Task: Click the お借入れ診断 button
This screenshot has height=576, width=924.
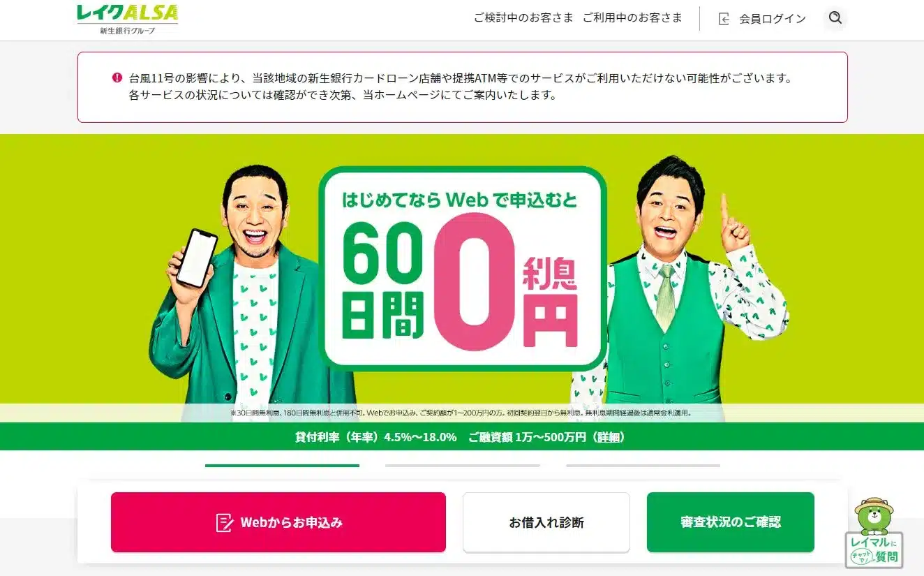Action: pyautogui.click(x=546, y=522)
